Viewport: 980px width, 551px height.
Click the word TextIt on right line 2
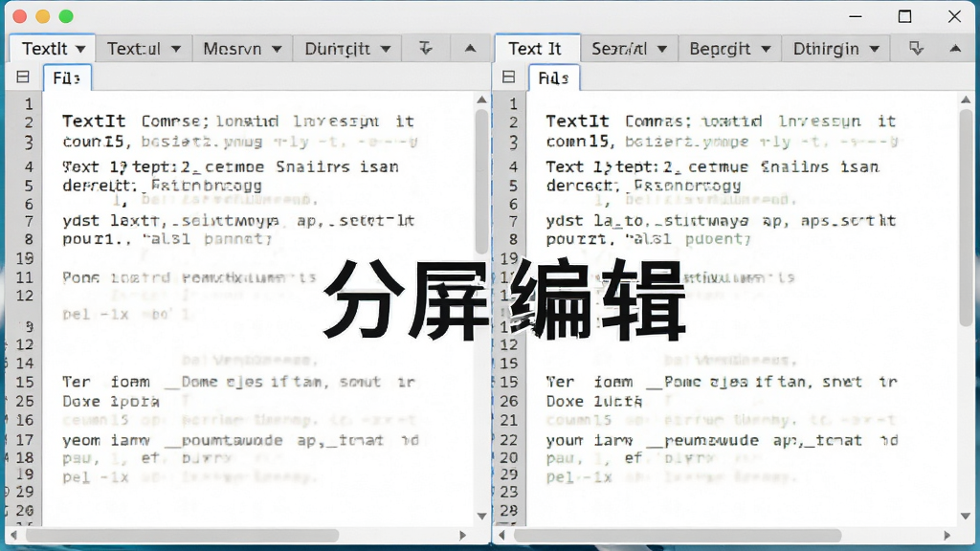click(x=577, y=121)
